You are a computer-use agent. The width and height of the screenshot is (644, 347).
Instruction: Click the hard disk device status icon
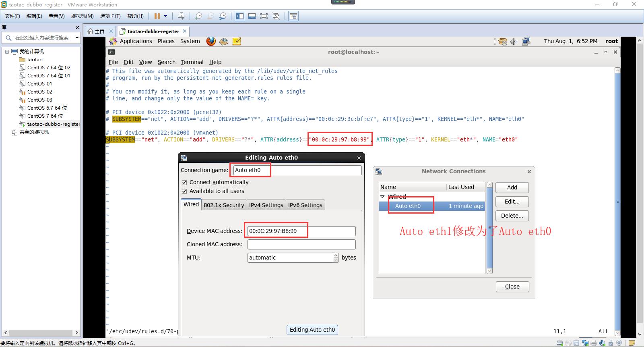[559, 343]
